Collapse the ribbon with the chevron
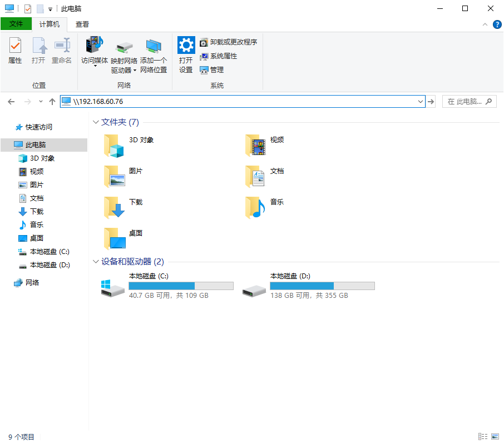The image size is (504, 444). (x=485, y=24)
